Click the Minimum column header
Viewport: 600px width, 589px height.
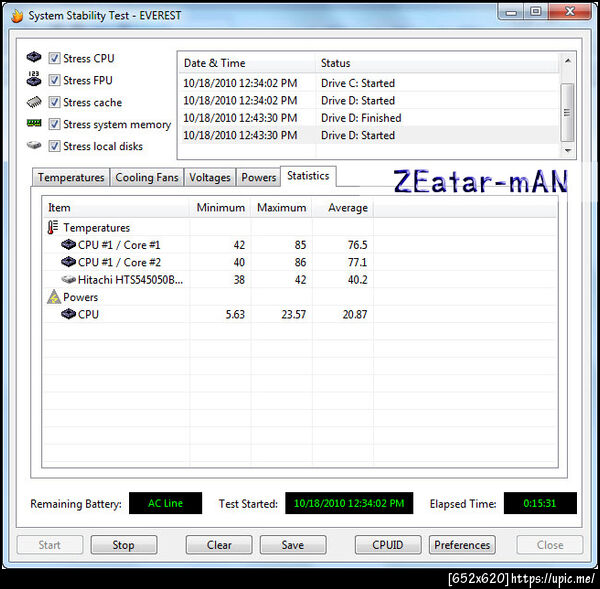click(220, 208)
